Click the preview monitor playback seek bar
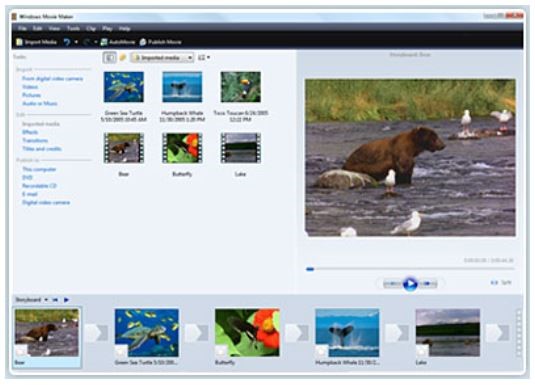Viewport: 535px width, 385px height. pos(410,269)
